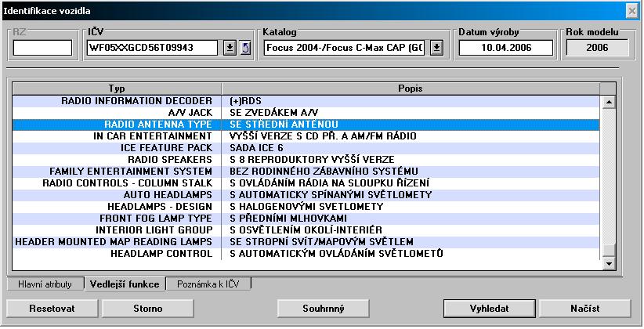Click the Typ column header
The width and height of the screenshot is (644, 329).
click(x=116, y=88)
